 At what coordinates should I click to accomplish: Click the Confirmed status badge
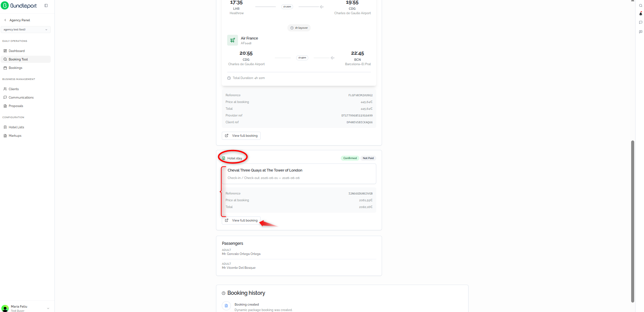[x=350, y=158]
